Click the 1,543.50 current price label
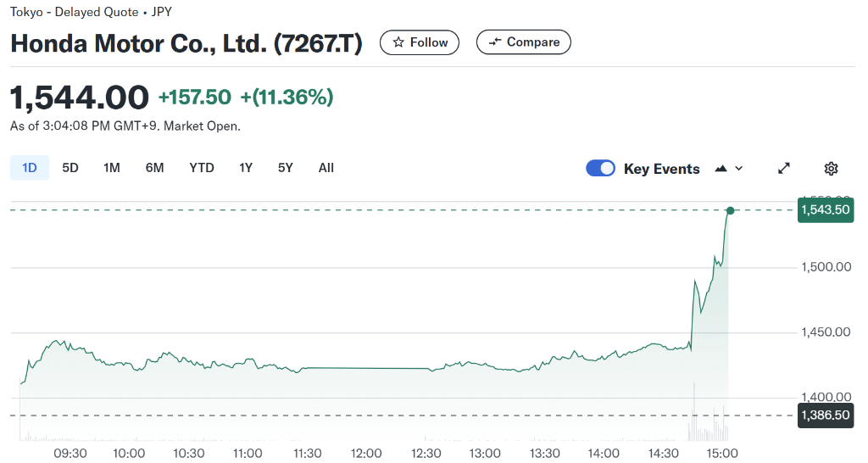 click(825, 209)
